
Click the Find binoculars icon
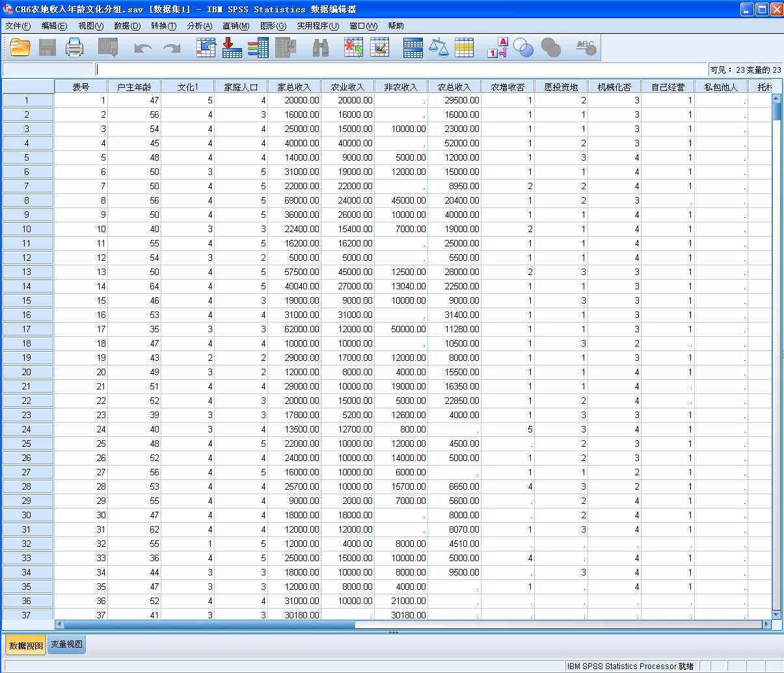321,47
